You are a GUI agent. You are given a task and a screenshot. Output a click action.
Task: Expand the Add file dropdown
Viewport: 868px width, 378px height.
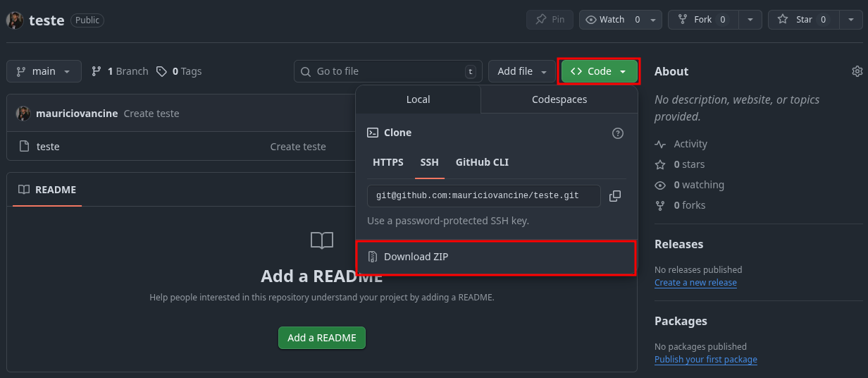[x=521, y=71]
